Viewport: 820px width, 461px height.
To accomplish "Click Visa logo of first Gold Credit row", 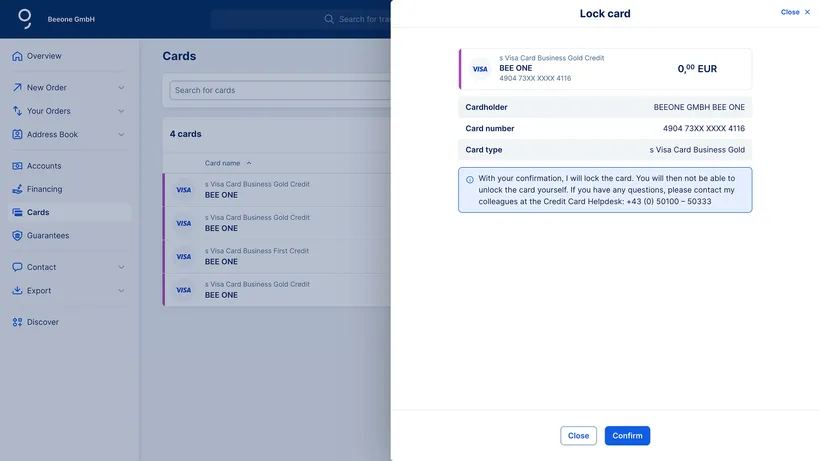I will pyautogui.click(x=184, y=190).
